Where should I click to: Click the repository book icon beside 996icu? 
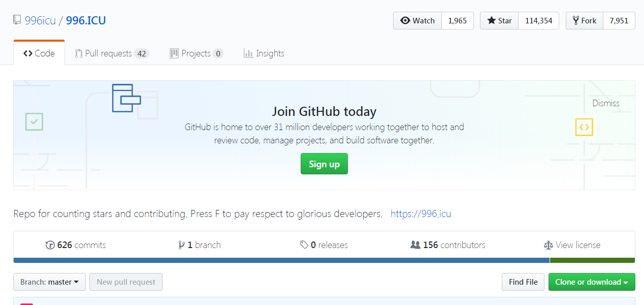pos(17,21)
